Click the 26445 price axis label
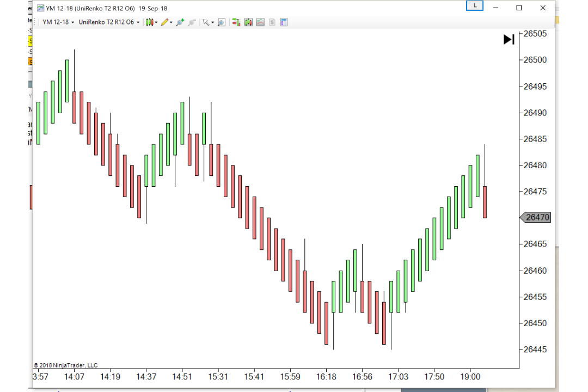This screenshot has height=392, width=588. [x=535, y=350]
